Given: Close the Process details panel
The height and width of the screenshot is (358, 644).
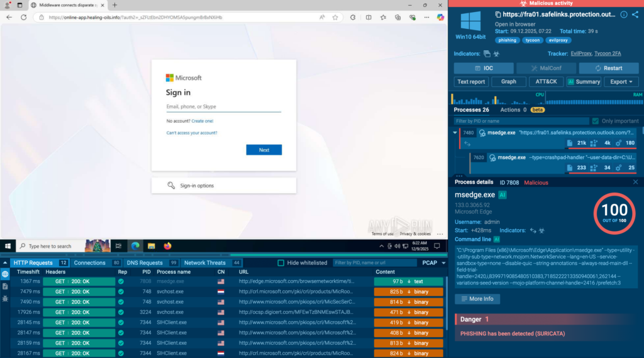Looking at the screenshot, I should [635, 182].
